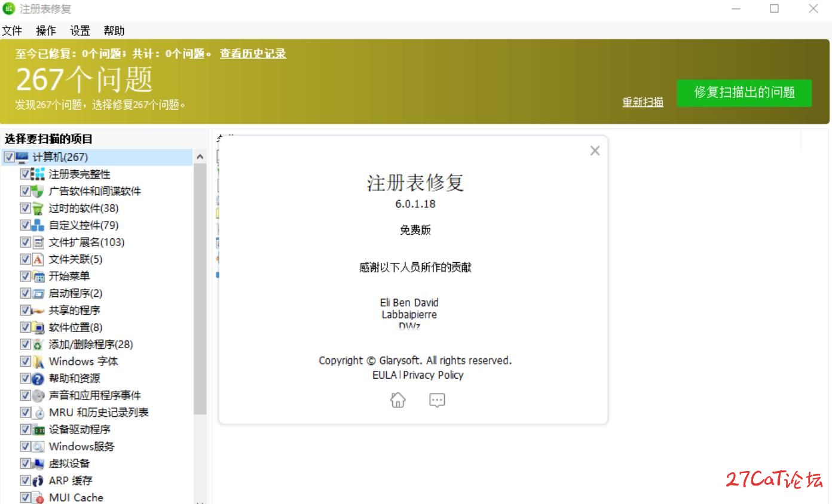Click the 过时的软件 recycle bin icon
This screenshot has width=832, height=504.
pos(38,208)
